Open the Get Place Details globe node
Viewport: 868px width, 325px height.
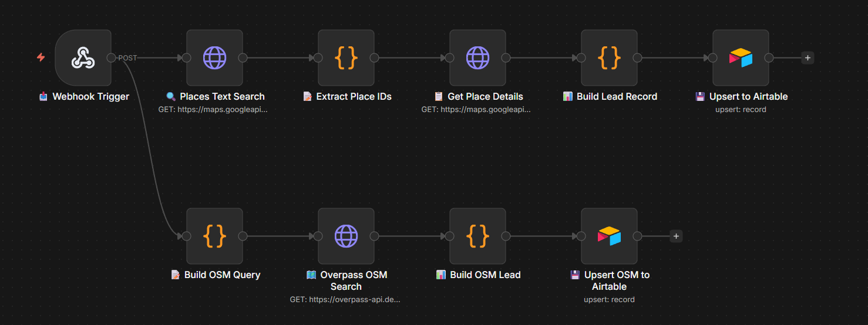pyautogui.click(x=477, y=57)
